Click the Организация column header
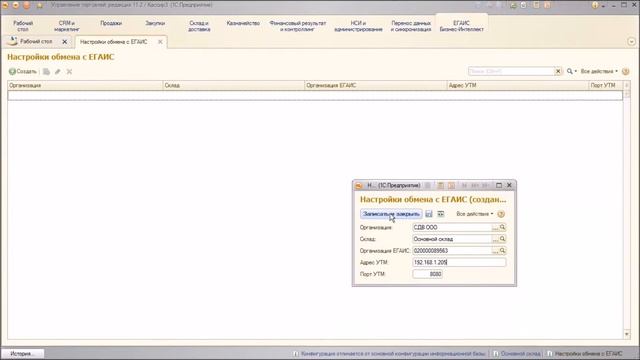This screenshot has width=640, height=360. 85,85
